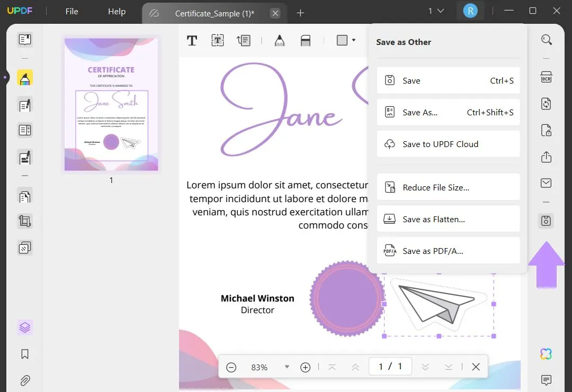The image size is (572, 392).
Task: Open the Search tool
Action: (546, 40)
